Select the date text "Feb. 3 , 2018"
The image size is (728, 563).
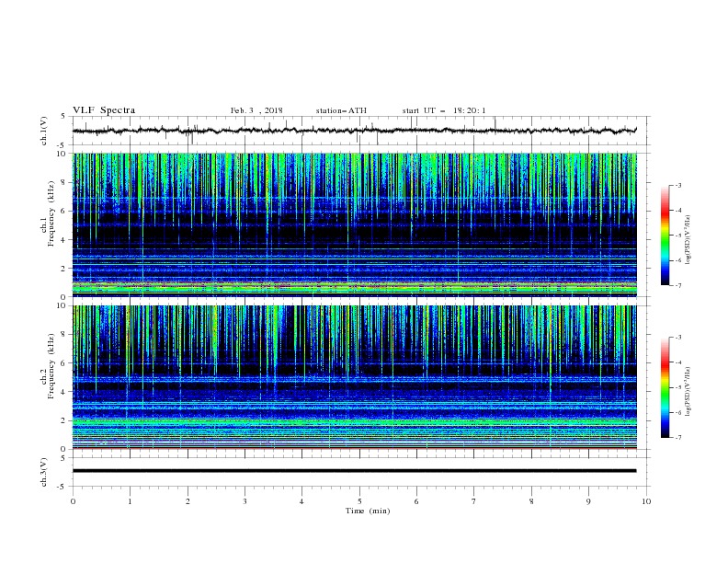point(256,110)
